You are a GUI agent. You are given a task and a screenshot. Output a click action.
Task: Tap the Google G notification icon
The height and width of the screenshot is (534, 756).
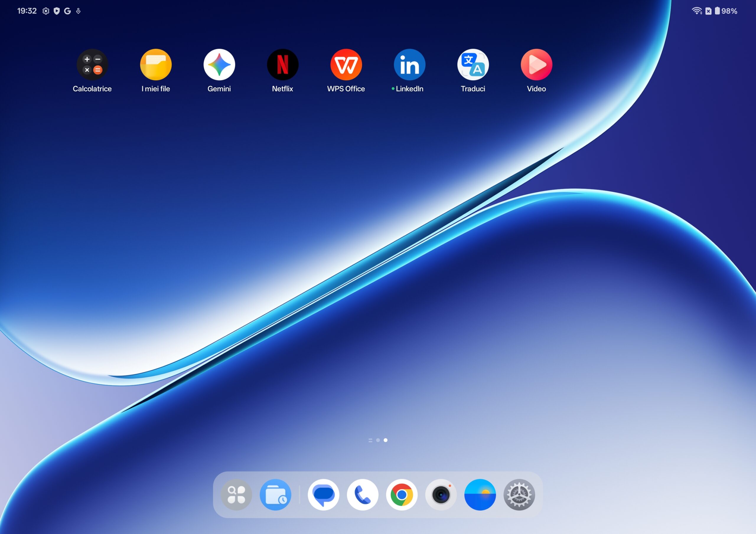tap(68, 11)
